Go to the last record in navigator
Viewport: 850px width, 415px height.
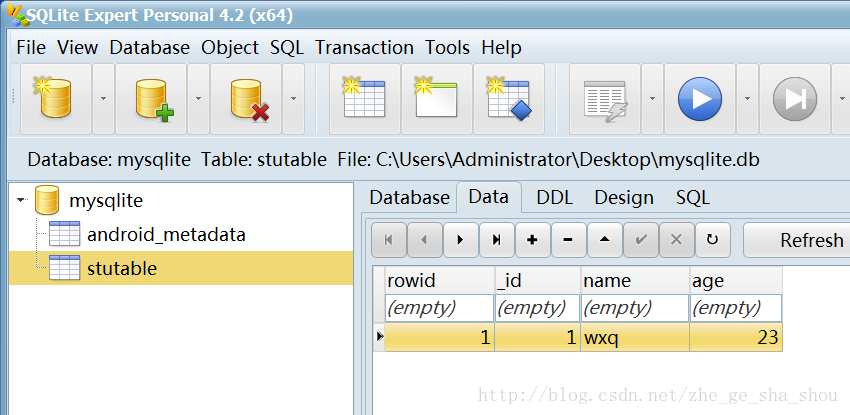coord(496,239)
